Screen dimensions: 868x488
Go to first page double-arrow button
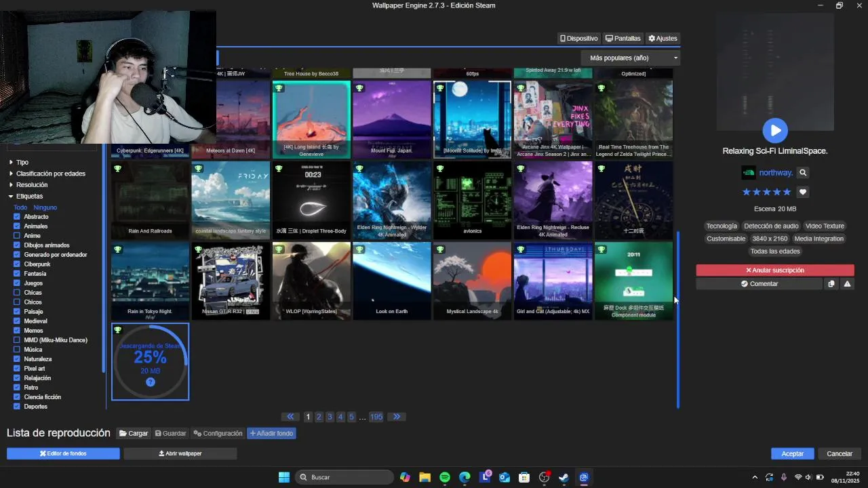coord(290,417)
